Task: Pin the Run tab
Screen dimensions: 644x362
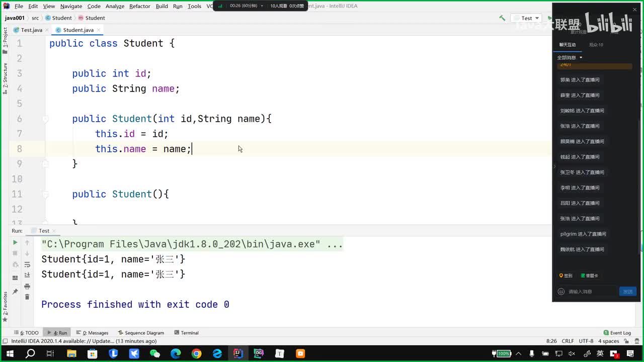Action: click(x=15, y=291)
